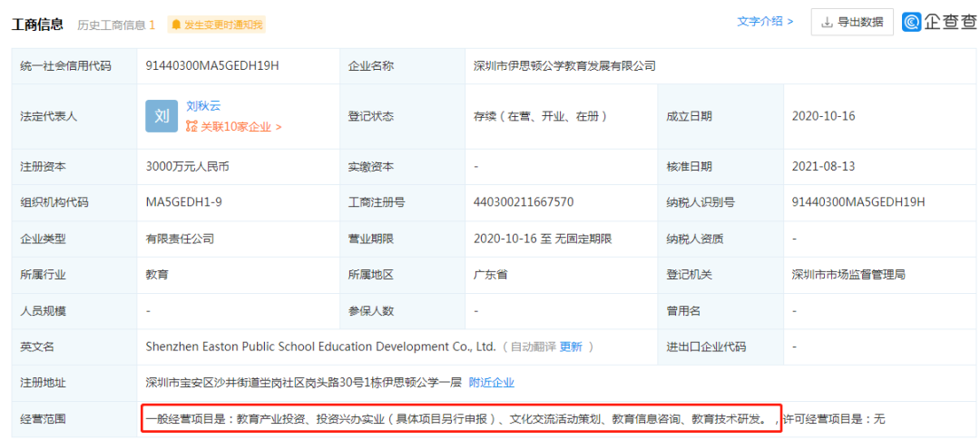Click the 曾用名 label

click(x=683, y=310)
